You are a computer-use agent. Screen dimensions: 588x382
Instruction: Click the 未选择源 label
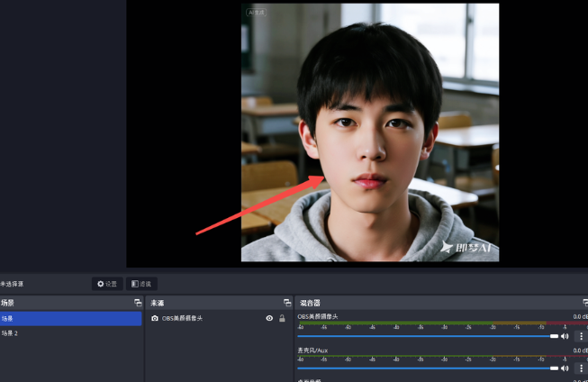click(12, 284)
